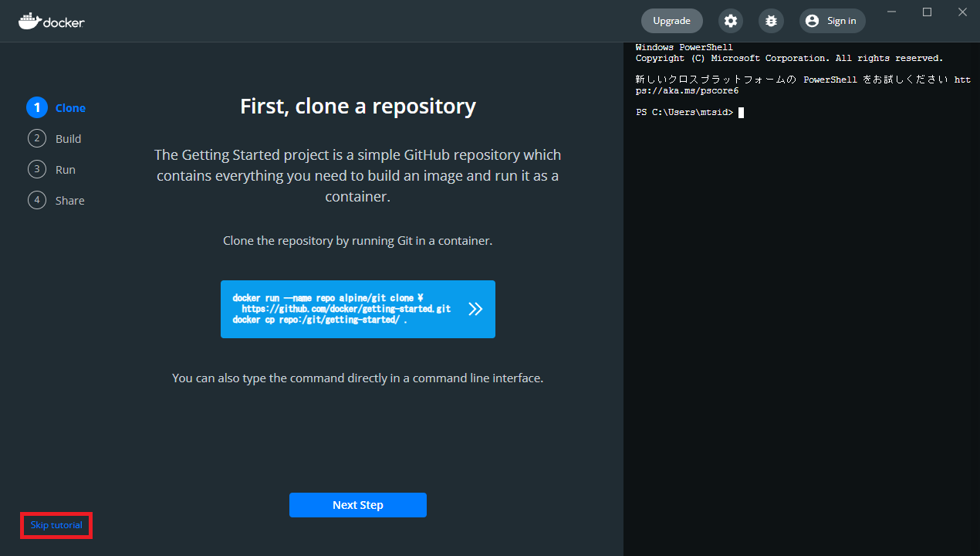Screen dimensions: 980x556
Task: Click the Copyright Microsoft Corporation line in the terminal
Action: point(789,59)
